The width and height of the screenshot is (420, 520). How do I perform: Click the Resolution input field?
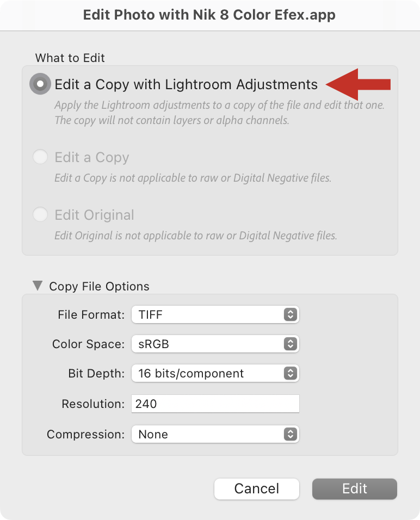coord(215,404)
